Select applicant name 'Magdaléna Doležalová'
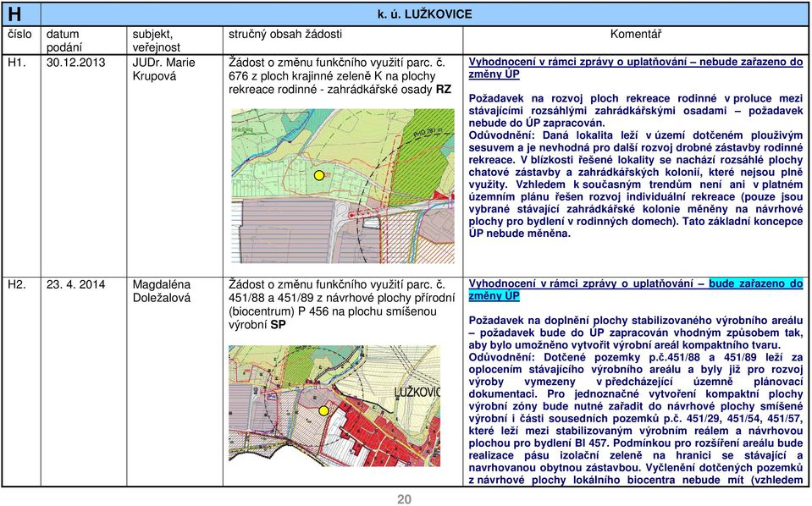Screen dimensions: 812x506 tap(162, 291)
